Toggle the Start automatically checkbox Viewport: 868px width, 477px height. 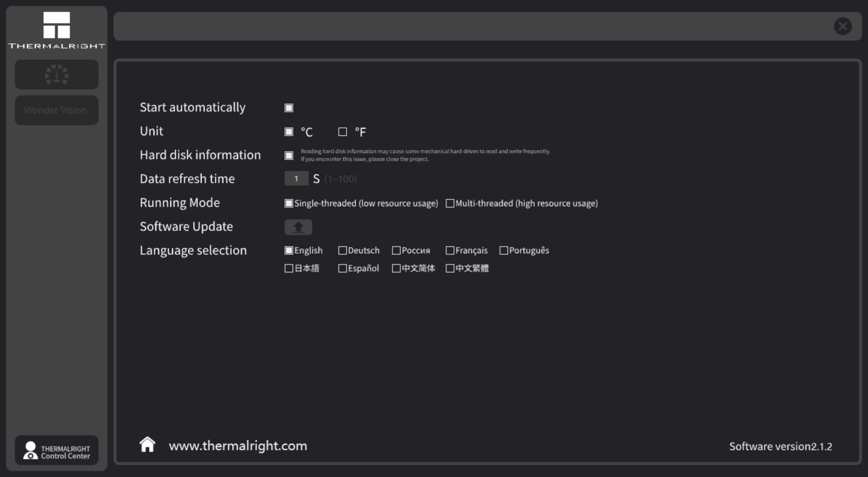(x=289, y=108)
